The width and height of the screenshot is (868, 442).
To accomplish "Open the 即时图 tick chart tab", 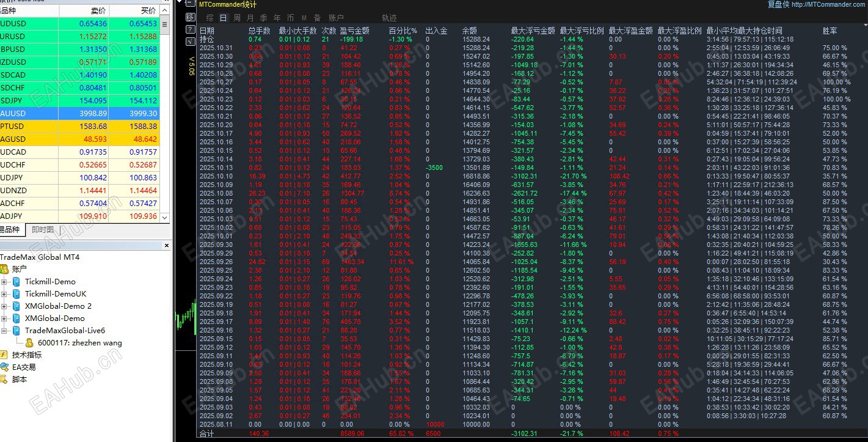I will (x=43, y=230).
